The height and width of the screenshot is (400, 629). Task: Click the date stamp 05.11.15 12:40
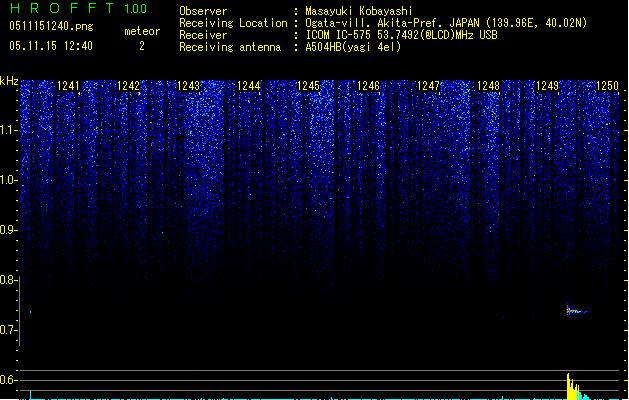click(x=51, y=46)
